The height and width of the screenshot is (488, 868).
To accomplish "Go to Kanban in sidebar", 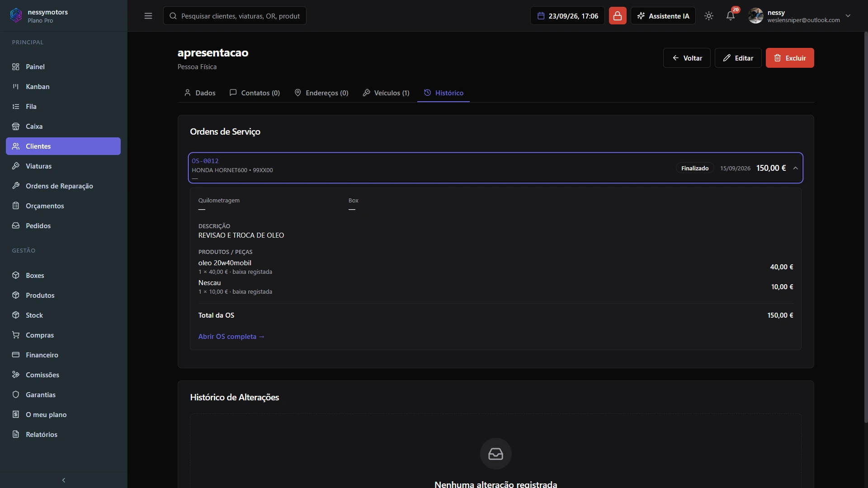I will point(63,87).
